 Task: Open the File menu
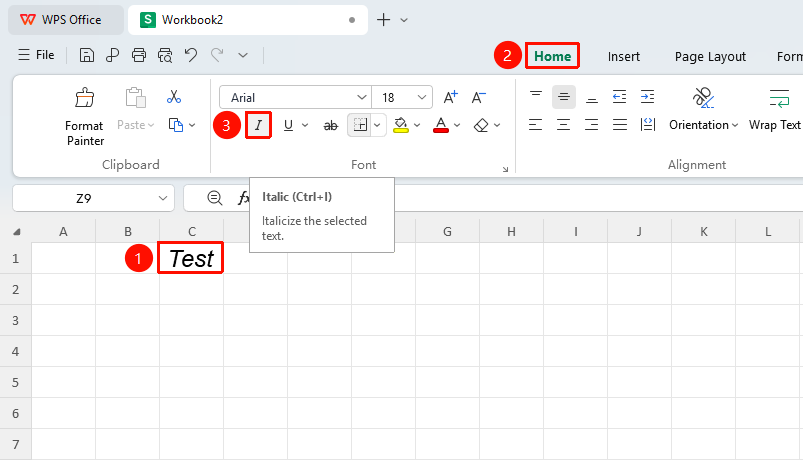pos(36,55)
